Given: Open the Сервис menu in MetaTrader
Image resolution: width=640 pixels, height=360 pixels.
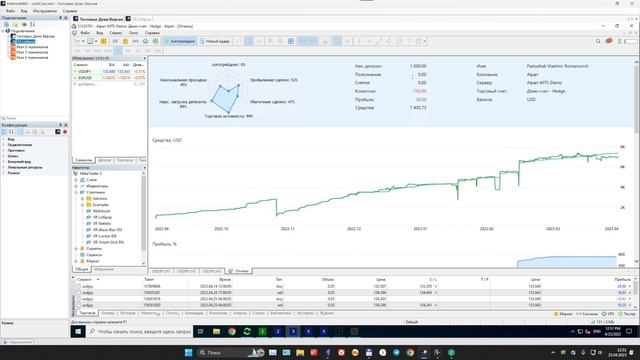Looking at the screenshot, I should [x=116, y=33].
